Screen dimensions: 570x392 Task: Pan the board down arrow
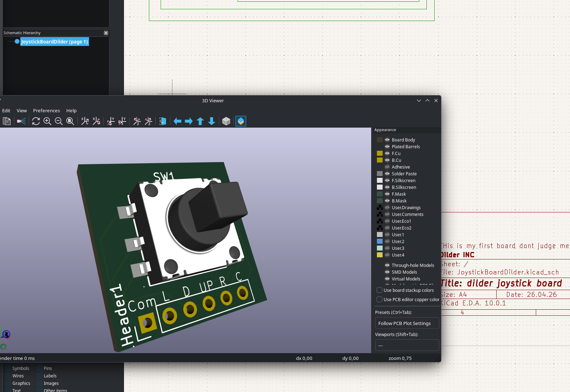click(212, 121)
